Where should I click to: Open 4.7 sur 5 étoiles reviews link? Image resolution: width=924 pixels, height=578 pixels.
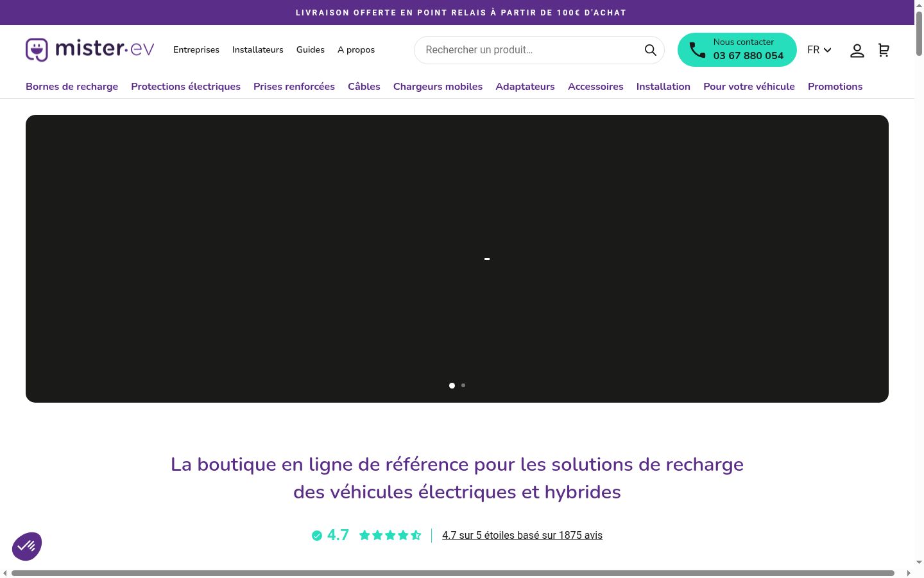tap(522, 536)
